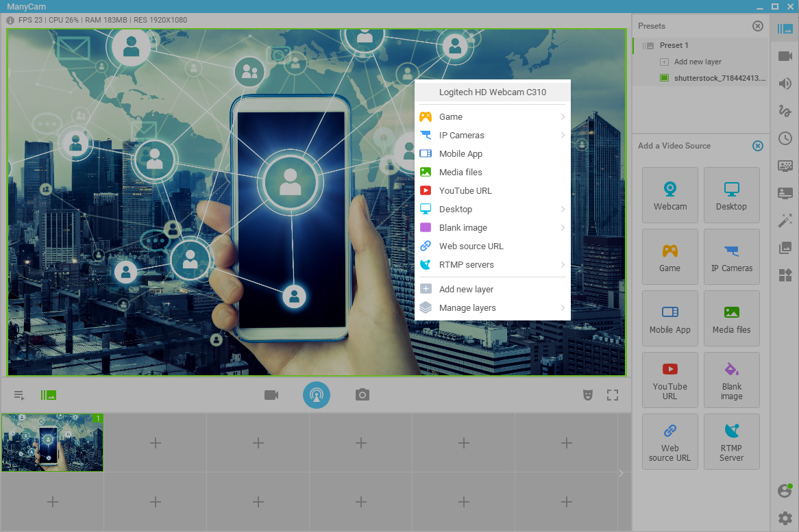Open the Objects shapes icon in sidebar
Screen dimensions: 799x532
coord(785,275)
